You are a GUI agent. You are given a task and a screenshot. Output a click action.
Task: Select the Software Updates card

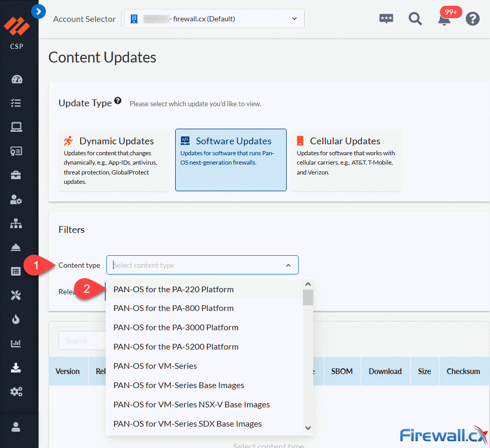coord(230,160)
